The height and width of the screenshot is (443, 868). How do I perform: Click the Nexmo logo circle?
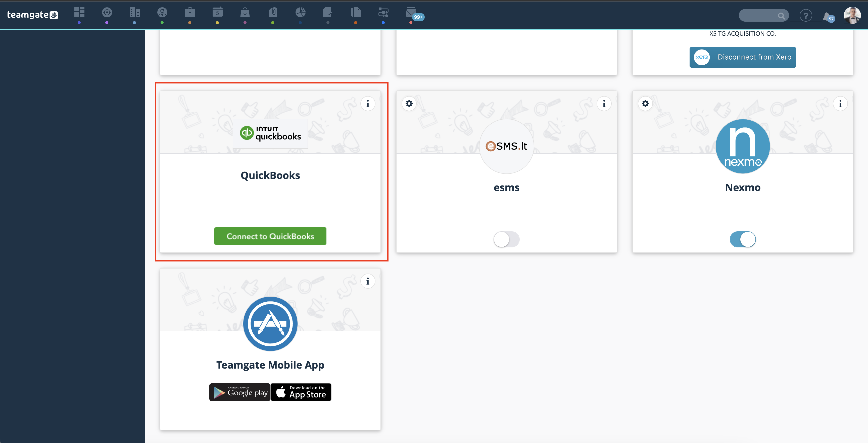(x=743, y=146)
